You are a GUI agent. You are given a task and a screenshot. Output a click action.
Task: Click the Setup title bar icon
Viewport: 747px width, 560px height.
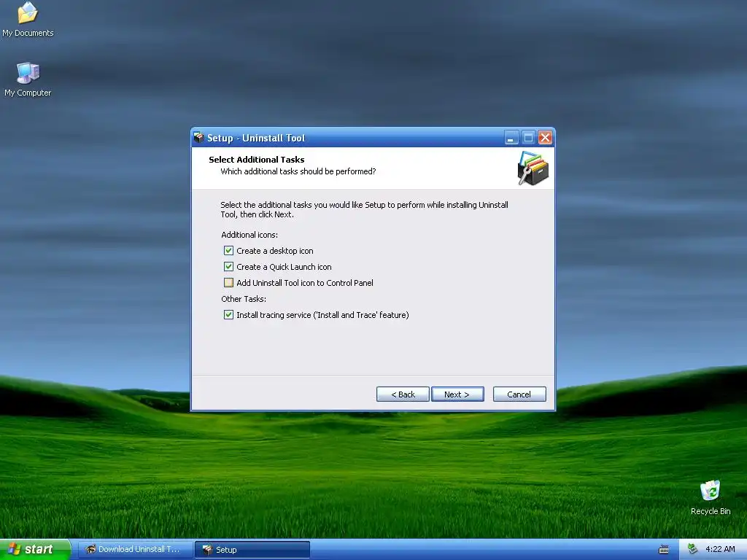coord(198,138)
